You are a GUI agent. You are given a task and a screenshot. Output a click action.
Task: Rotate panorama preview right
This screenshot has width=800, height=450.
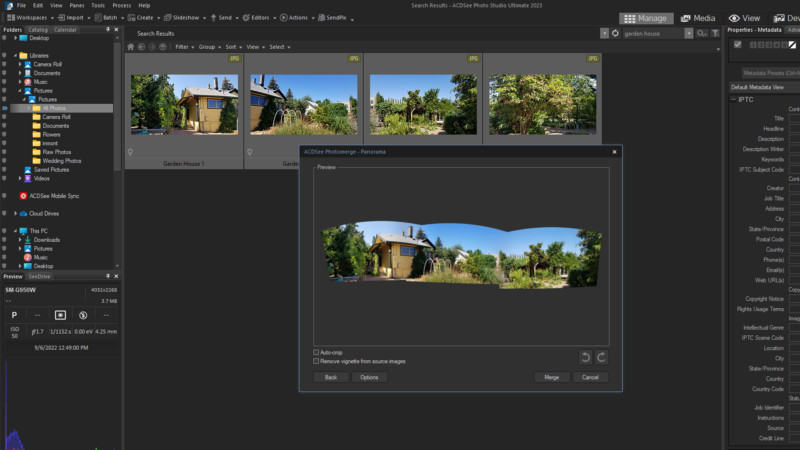coord(602,357)
